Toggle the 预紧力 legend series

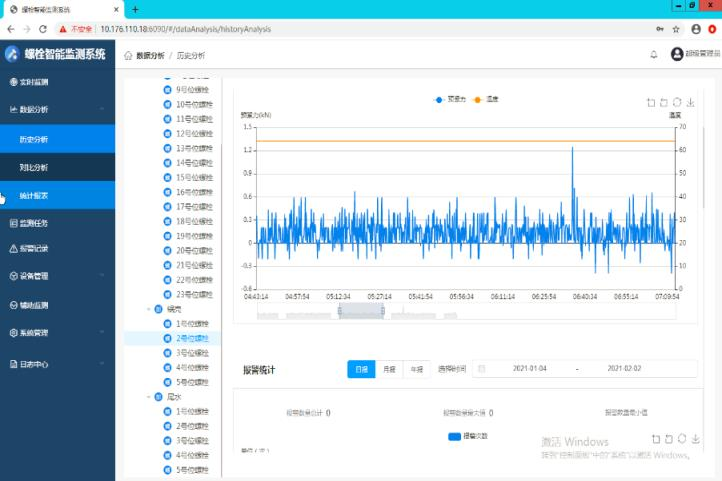[x=449, y=99]
